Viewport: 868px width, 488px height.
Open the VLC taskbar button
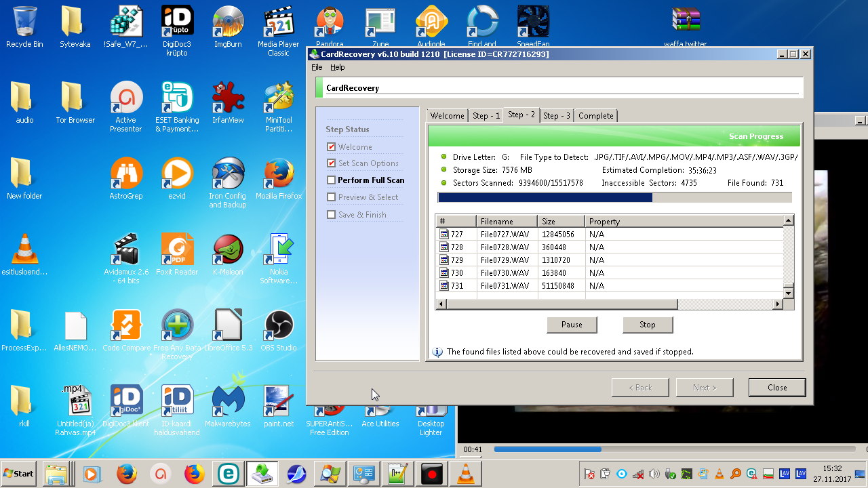465,474
